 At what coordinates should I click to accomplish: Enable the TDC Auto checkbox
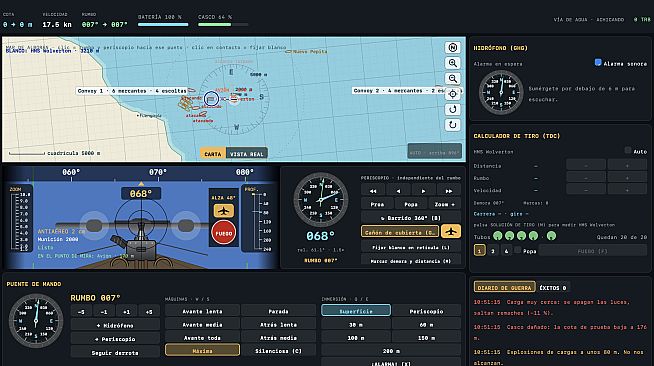(628, 150)
